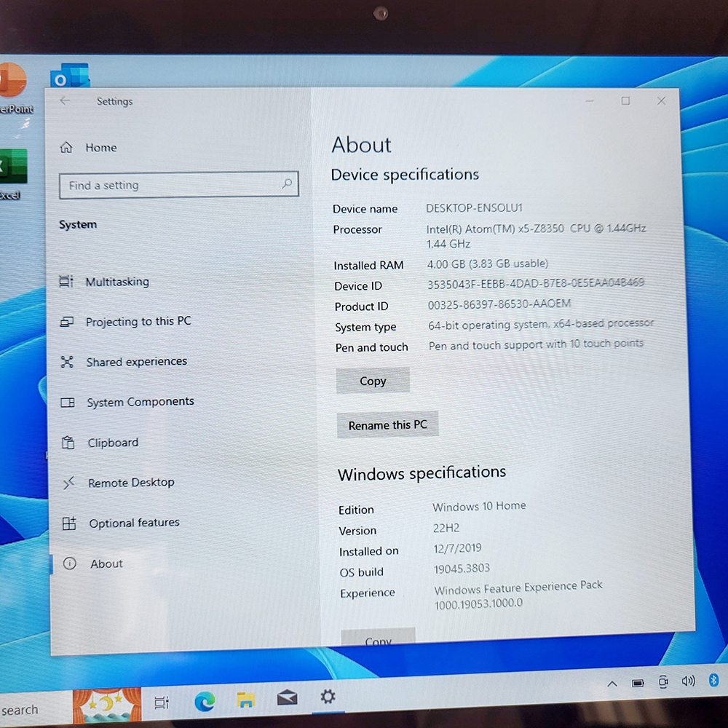Click the back arrow in Settings
728x728 pixels.
point(65,101)
